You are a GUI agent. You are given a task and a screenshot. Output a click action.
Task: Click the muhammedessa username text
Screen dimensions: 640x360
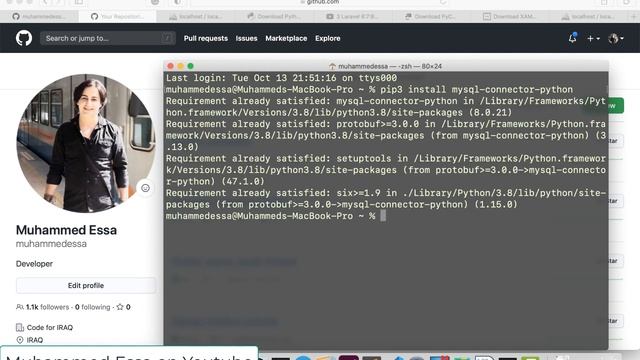(51, 244)
